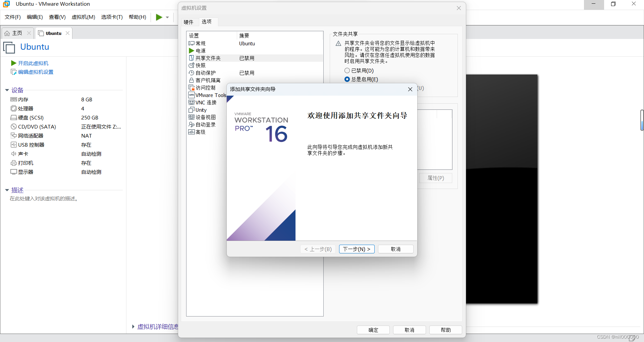This screenshot has width=644, height=342.
Task: Select 共享文件夹 in settings list
Action: [255, 58]
